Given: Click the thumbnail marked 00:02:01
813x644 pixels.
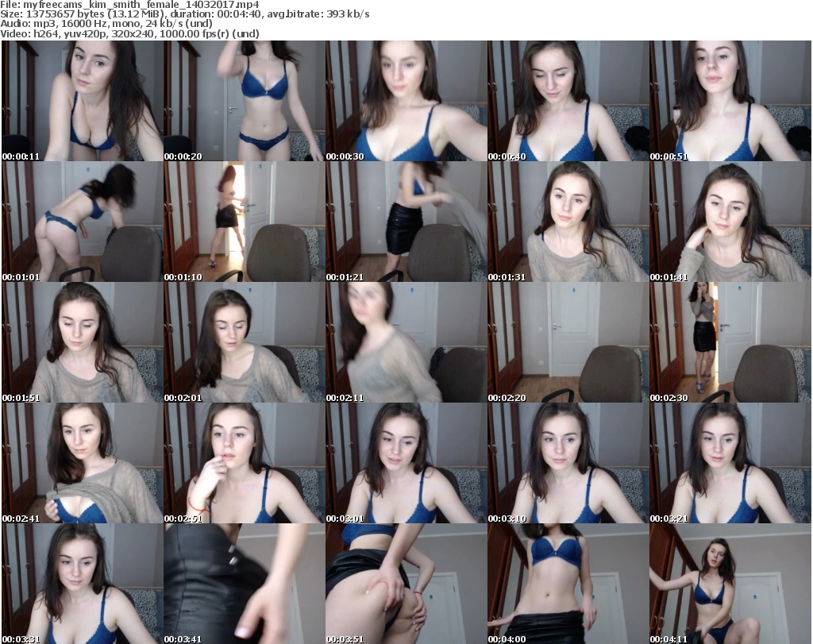Looking at the screenshot, I should [245, 342].
